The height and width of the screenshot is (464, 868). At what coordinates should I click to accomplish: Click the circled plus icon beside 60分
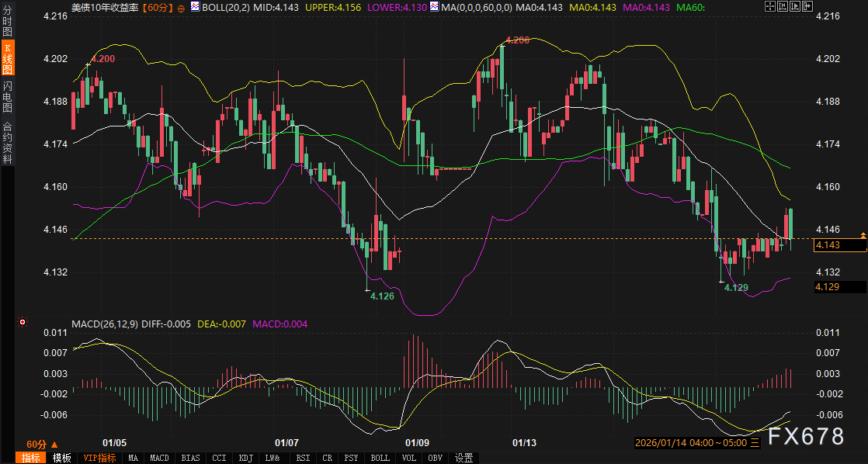click(x=181, y=6)
